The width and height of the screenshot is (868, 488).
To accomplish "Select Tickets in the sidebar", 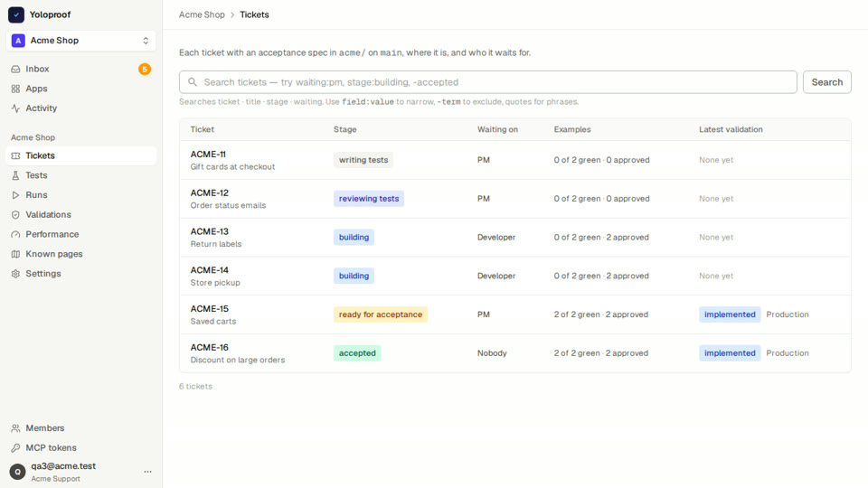I will click(80, 156).
